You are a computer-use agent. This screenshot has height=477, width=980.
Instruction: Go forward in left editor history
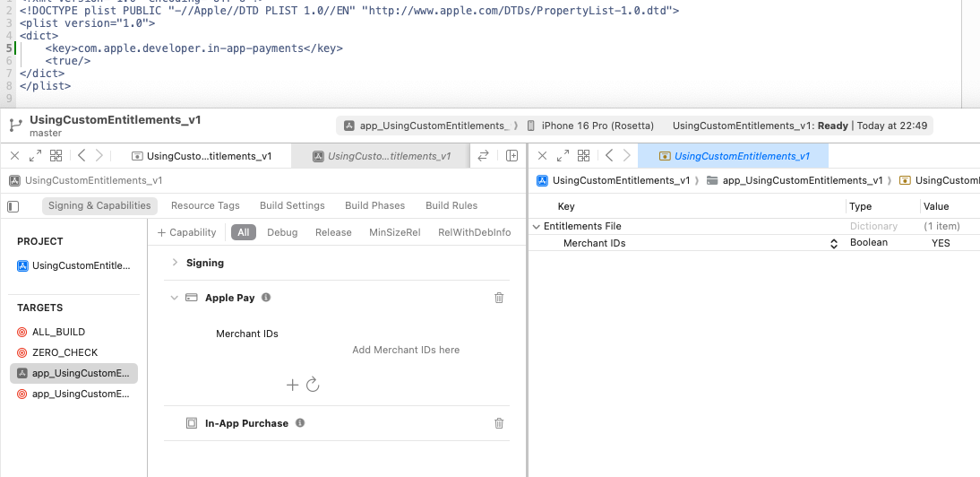coord(99,156)
